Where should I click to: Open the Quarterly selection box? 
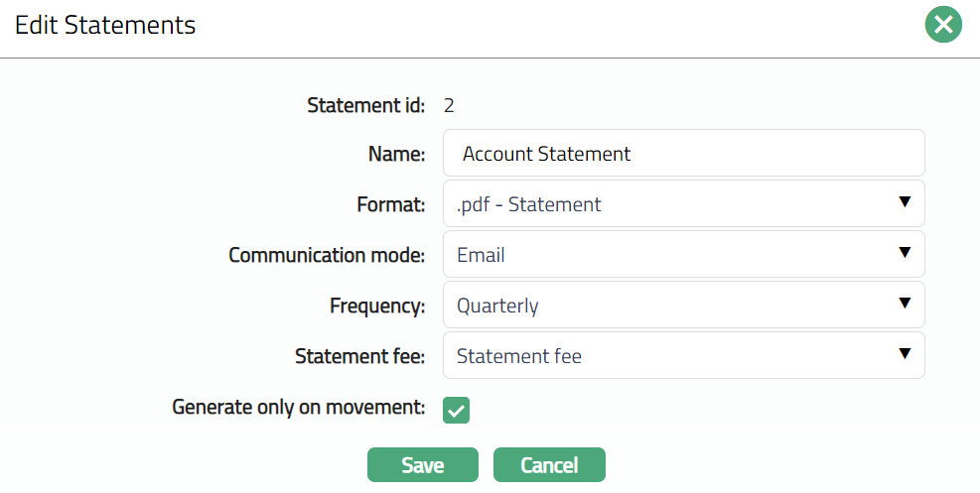(x=665, y=306)
